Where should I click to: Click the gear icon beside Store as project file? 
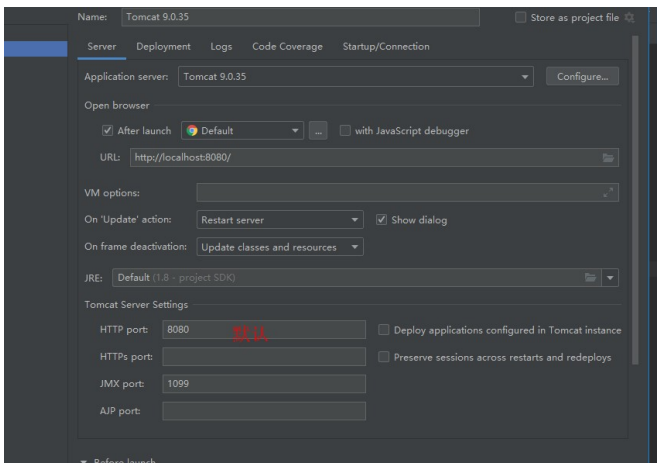pyautogui.click(x=629, y=17)
